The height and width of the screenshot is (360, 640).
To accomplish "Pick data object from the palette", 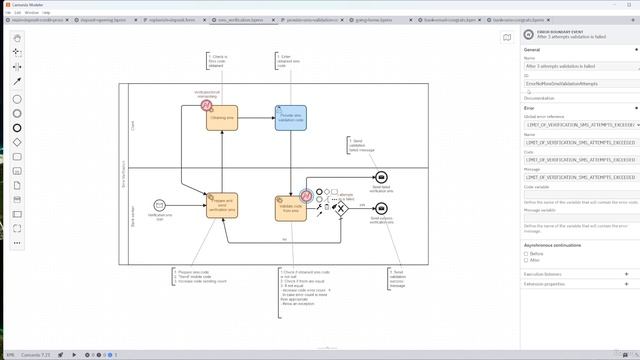I will click(17, 185).
